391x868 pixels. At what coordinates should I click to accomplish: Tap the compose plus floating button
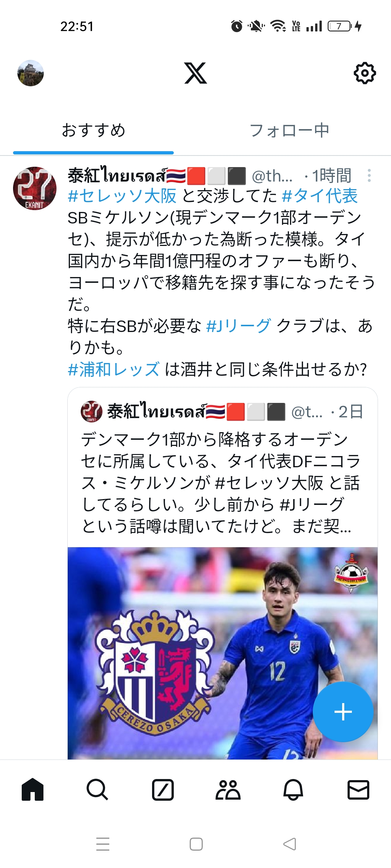coord(343,712)
